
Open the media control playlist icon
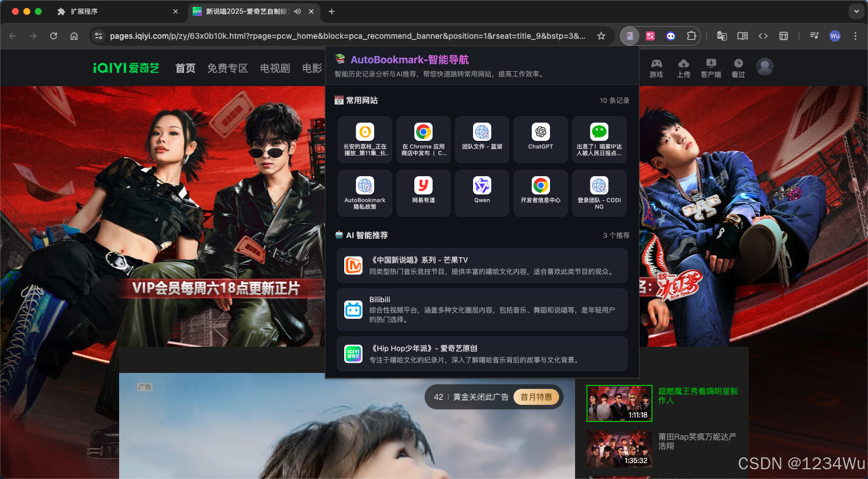(x=814, y=36)
